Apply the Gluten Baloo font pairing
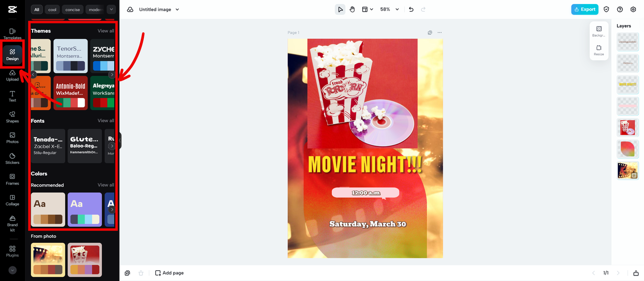Viewport: 644px width, 281px height. pyautogui.click(x=85, y=146)
